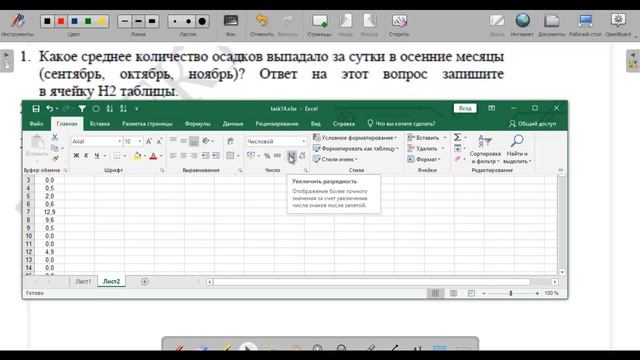Select the thickest line width

coord(152,21)
